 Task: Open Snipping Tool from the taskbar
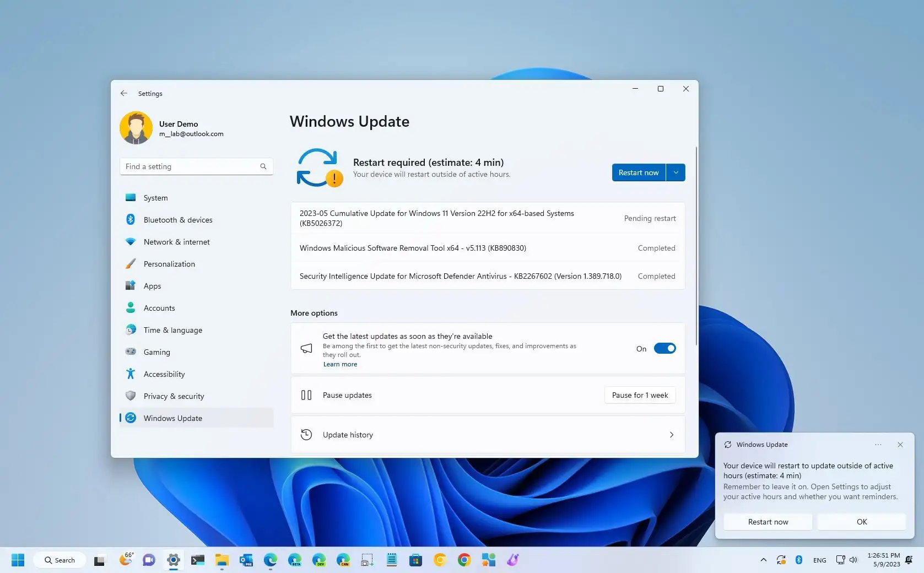point(368,560)
